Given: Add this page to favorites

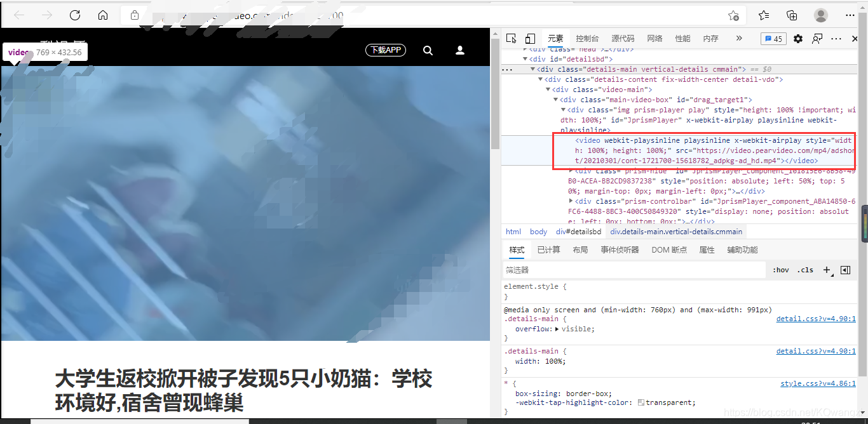Looking at the screenshot, I should (733, 15).
